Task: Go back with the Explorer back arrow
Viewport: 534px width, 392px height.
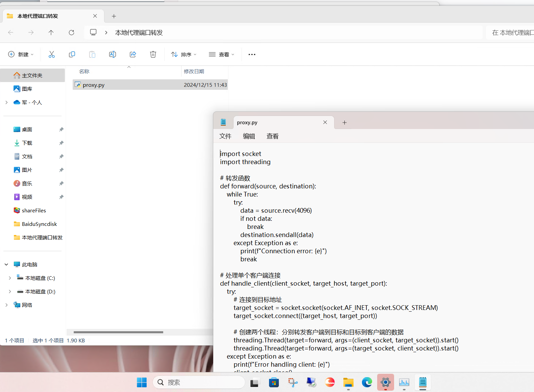Action: click(x=11, y=32)
